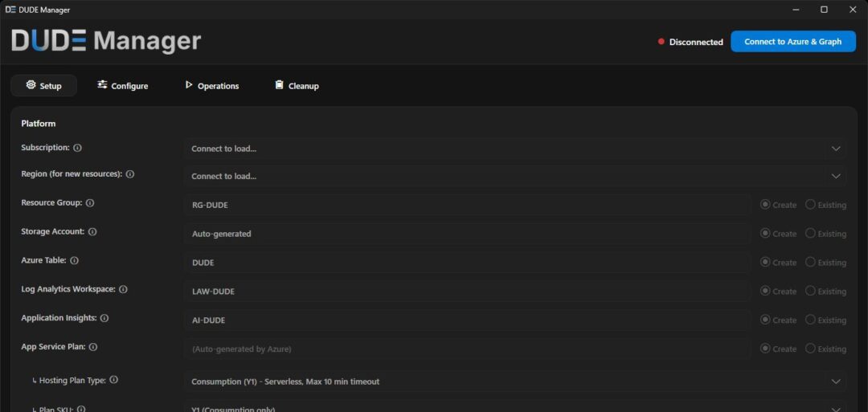Click info icon beside Log Analytics Workspace
The width and height of the screenshot is (868, 412).
[x=124, y=289]
